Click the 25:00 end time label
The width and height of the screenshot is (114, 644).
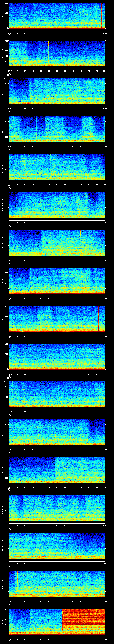point(105,336)
